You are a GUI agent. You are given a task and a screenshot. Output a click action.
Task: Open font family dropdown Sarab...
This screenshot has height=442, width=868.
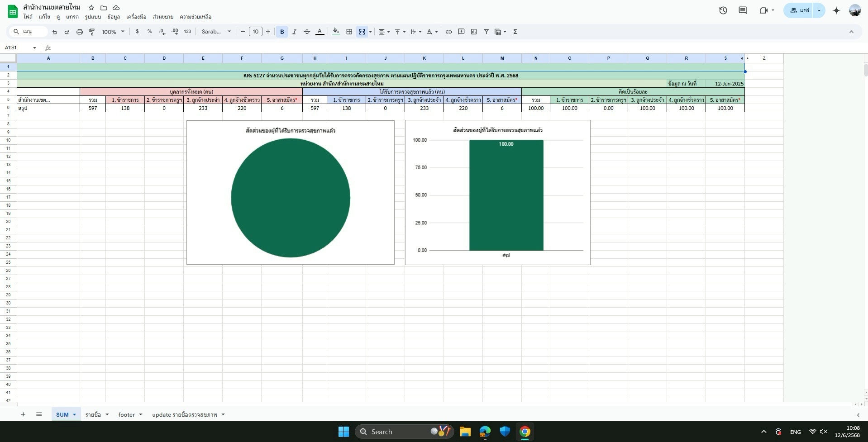pyautogui.click(x=216, y=32)
